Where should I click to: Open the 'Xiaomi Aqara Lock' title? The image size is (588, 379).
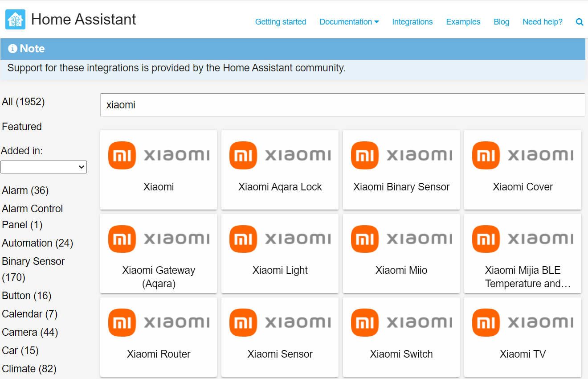tap(280, 187)
